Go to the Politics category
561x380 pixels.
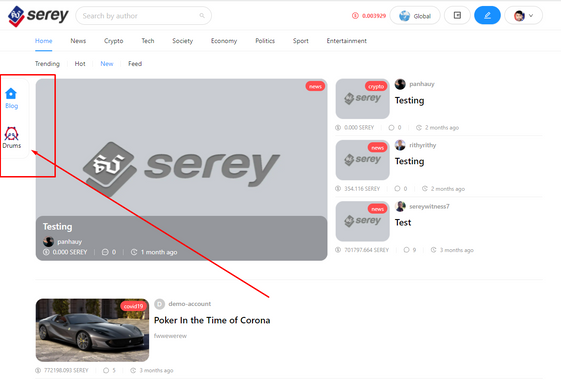point(265,41)
